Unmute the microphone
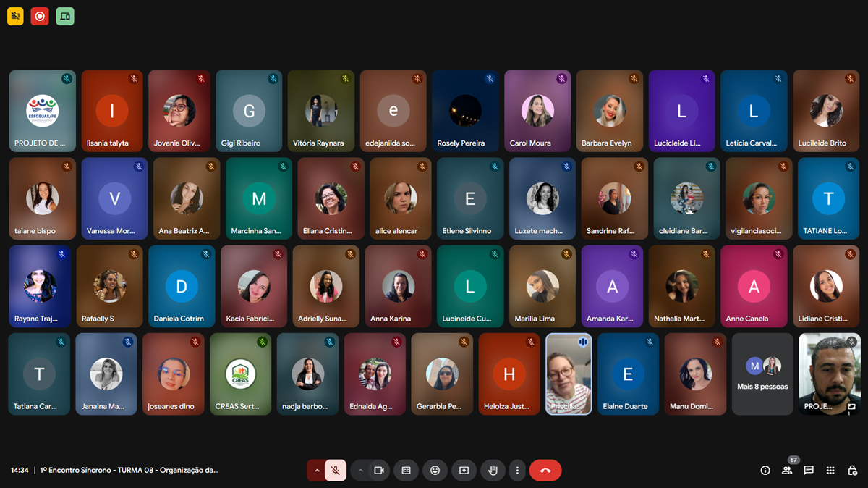This screenshot has width=868, height=488. coord(335,471)
